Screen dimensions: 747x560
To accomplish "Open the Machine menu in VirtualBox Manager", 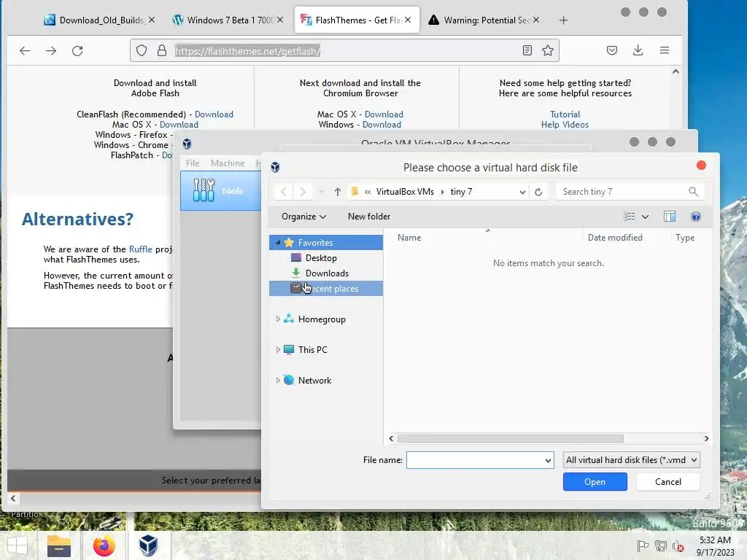I will pyautogui.click(x=228, y=163).
